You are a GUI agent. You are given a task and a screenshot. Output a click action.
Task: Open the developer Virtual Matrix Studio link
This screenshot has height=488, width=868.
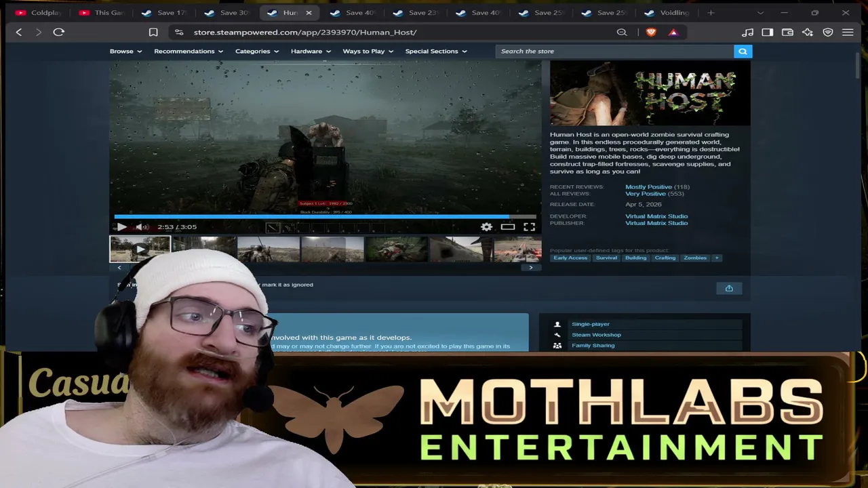click(656, 216)
